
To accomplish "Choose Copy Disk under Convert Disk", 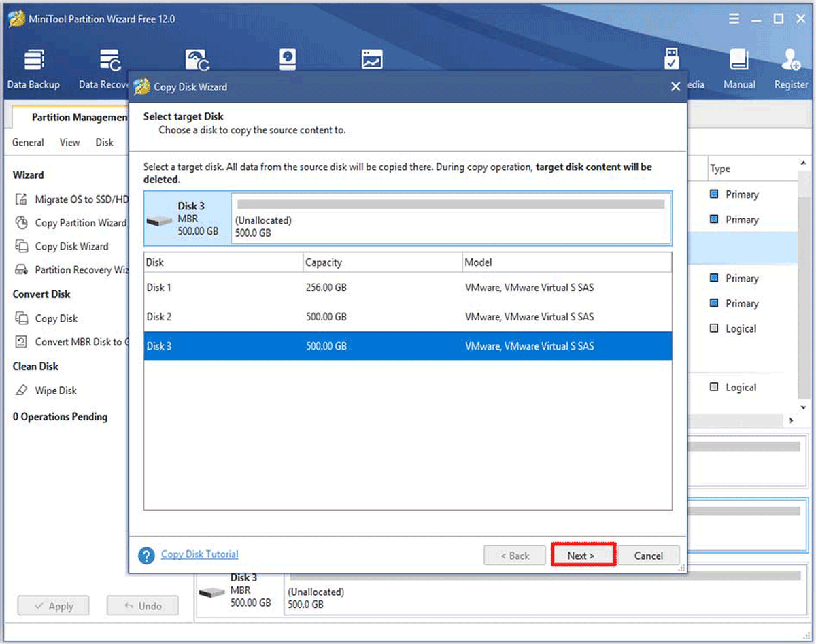I will (x=47, y=318).
